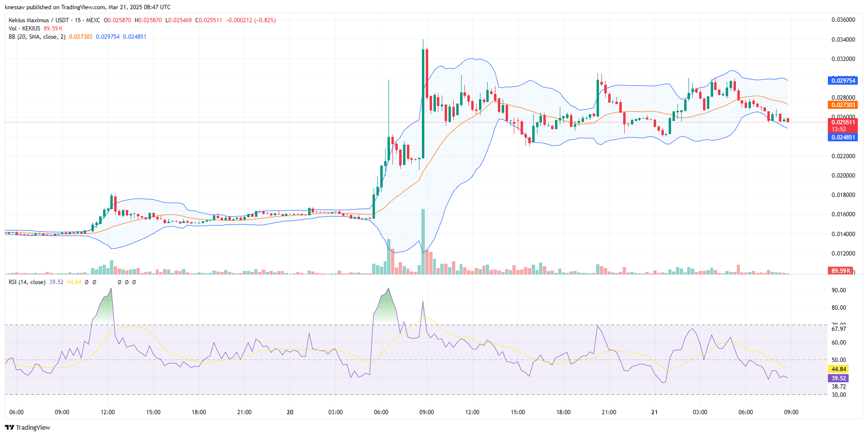Click the 0.016000 price scale label
The height and width of the screenshot is (436, 868).
pos(843,214)
